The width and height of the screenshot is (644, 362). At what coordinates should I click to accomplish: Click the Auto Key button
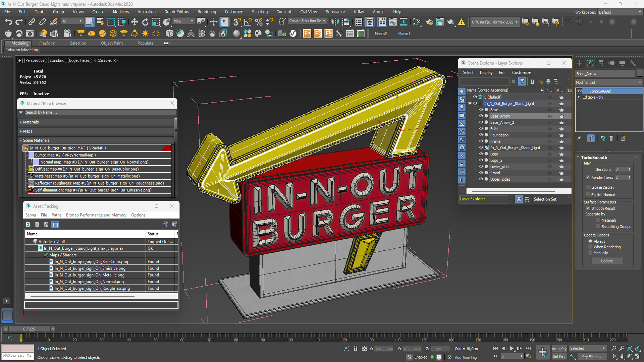[x=559, y=349]
